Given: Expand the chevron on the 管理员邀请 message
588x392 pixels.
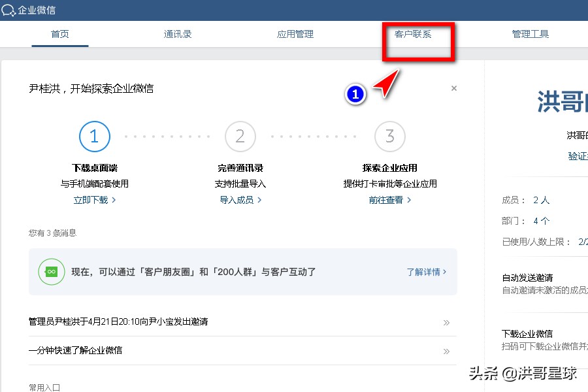Looking at the screenshot, I should tap(447, 323).
